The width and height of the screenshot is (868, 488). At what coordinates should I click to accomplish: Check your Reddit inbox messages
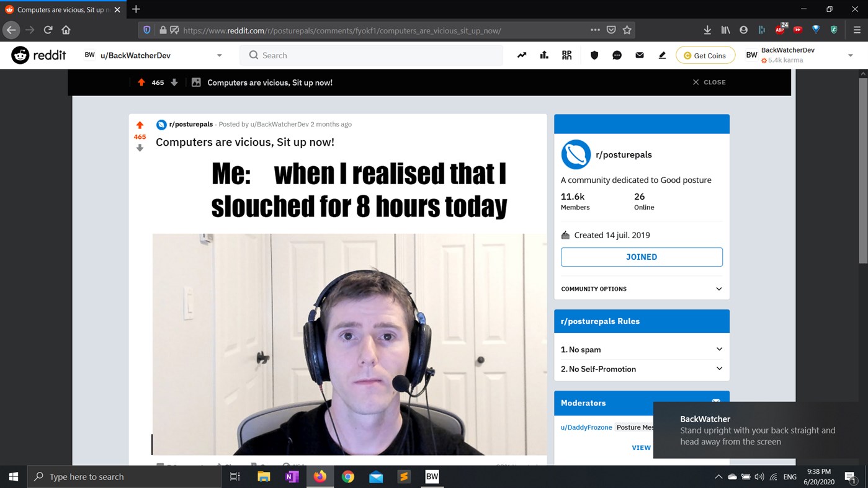pyautogui.click(x=639, y=55)
